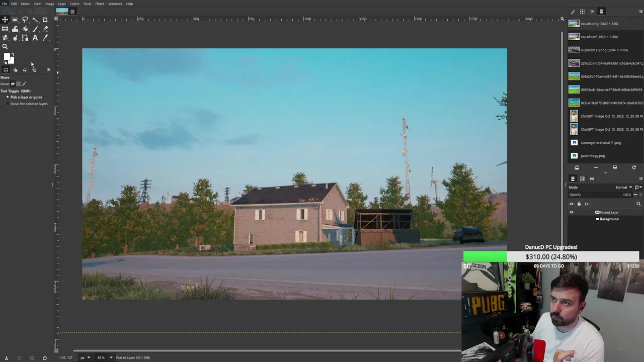Select the Rectangle Select tool
This screenshot has height=362, width=644.
click(15, 20)
